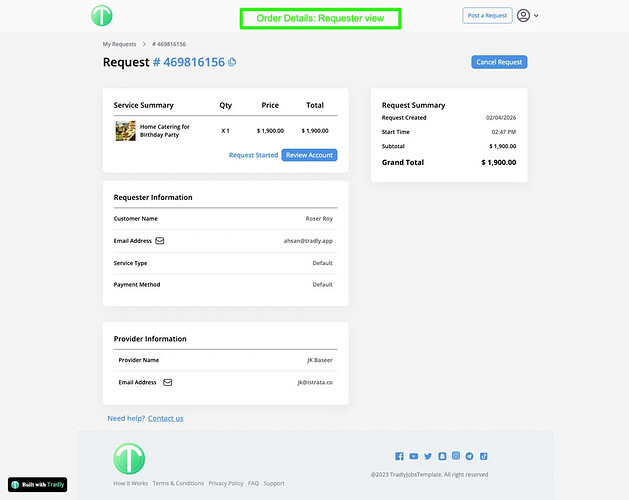Image resolution: width=629 pixels, height=500 pixels.
Task: Click the Built with Tradly badge
Action: pyautogui.click(x=38, y=484)
